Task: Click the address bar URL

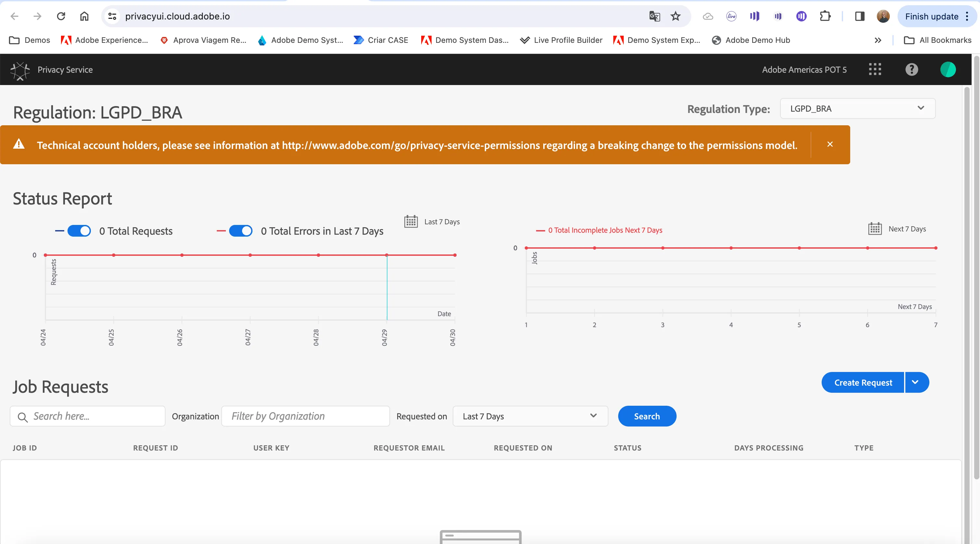Action: 178,16
